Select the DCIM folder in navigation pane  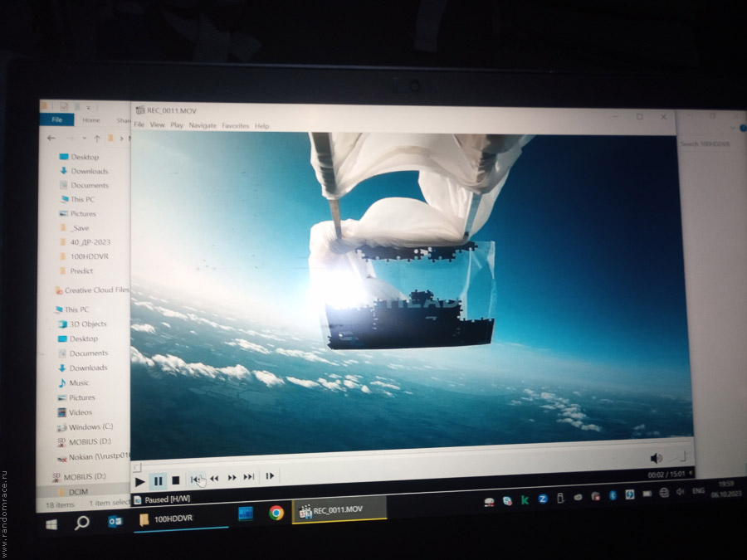coord(78,492)
